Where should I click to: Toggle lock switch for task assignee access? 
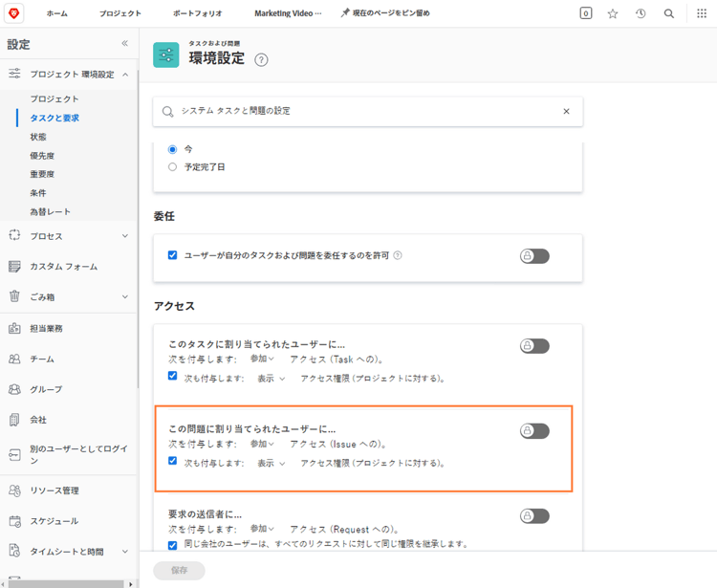(x=534, y=346)
